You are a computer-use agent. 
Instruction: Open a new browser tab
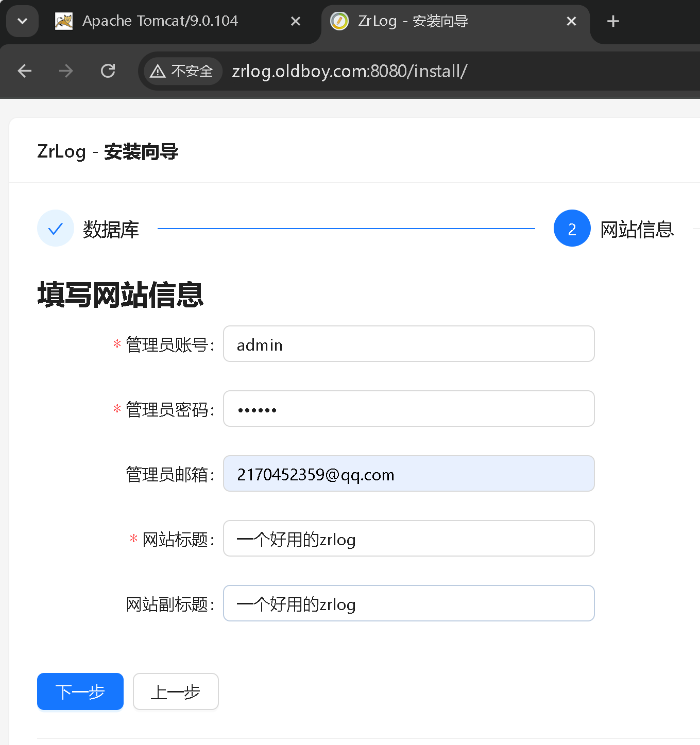coord(613,21)
